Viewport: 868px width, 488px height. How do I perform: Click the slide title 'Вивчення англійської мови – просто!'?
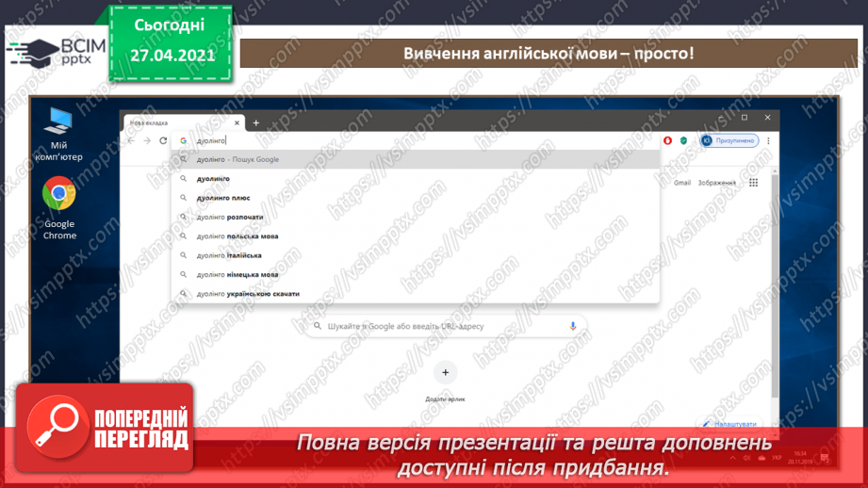548,54
